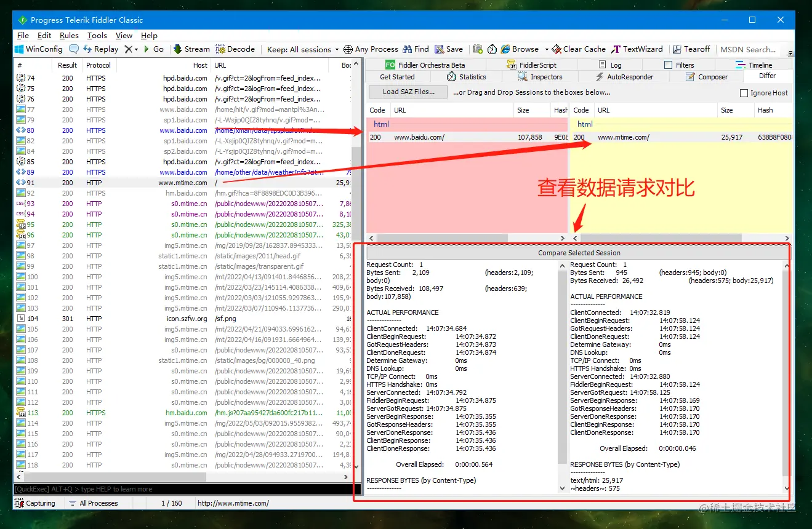
Task: Click the www.mtime.com/ row in right diff box
Action: (681, 137)
